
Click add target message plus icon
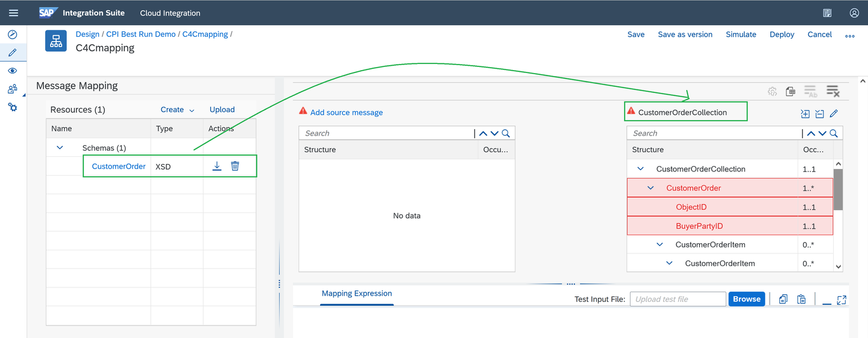[x=805, y=113]
